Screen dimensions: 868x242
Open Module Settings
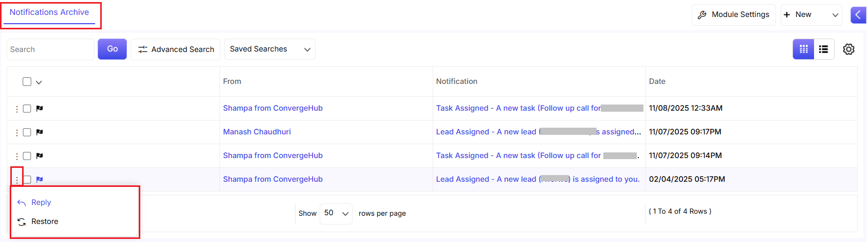pyautogui.click(x=733, y=15)
